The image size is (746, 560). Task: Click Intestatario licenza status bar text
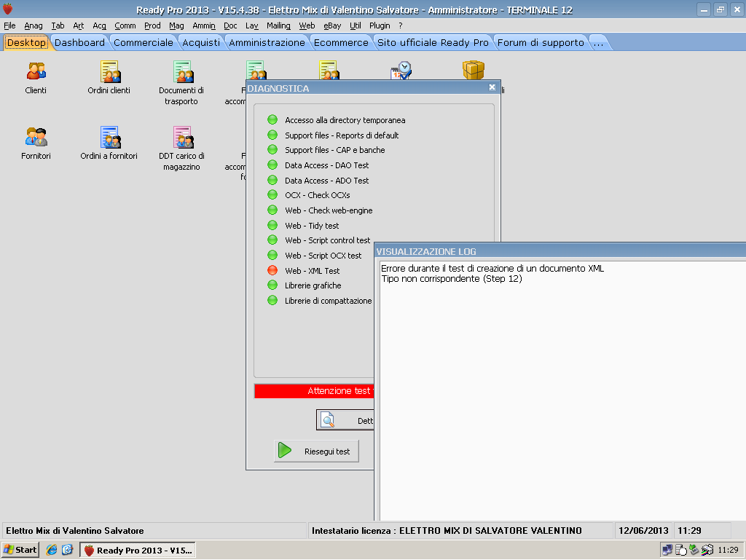coord(447,531)
